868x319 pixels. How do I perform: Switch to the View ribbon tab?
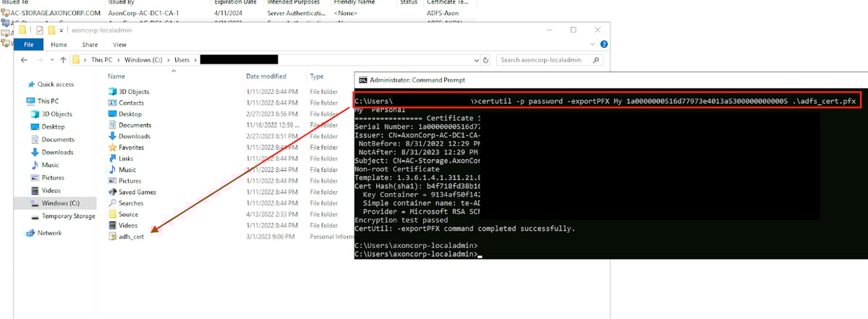pos(119,44)
